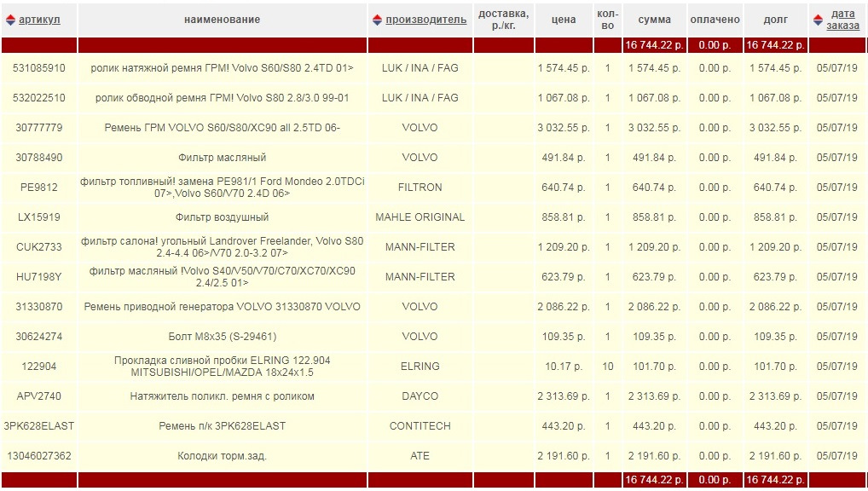Click manufacturer FILTRON cell
Viewport: 868px width, 491px height.
[x=420, y=188]
